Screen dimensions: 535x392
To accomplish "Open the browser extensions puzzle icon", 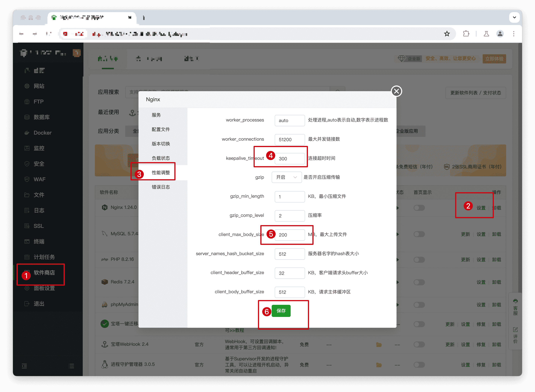I will click(466, 34).
